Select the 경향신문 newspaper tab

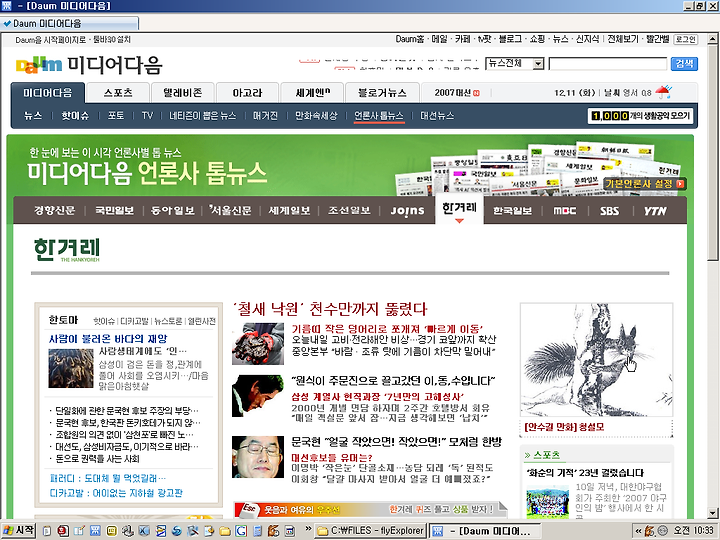(54, 211)
